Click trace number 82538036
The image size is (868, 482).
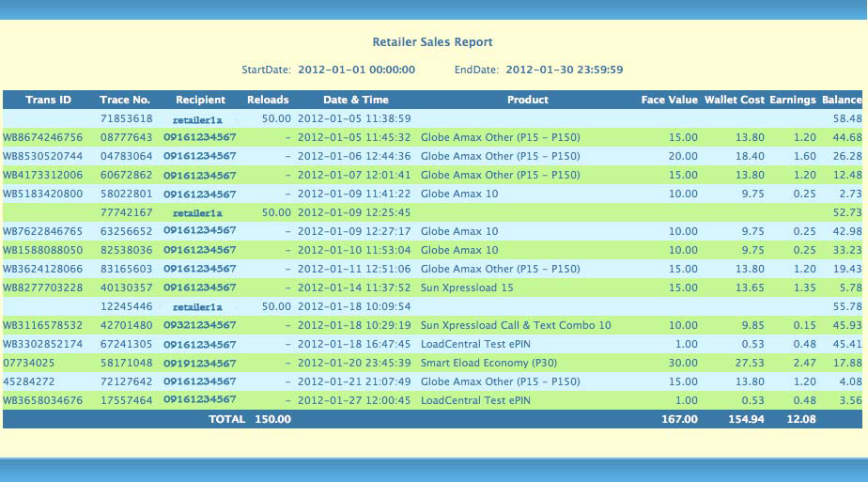tap(126, 250)
